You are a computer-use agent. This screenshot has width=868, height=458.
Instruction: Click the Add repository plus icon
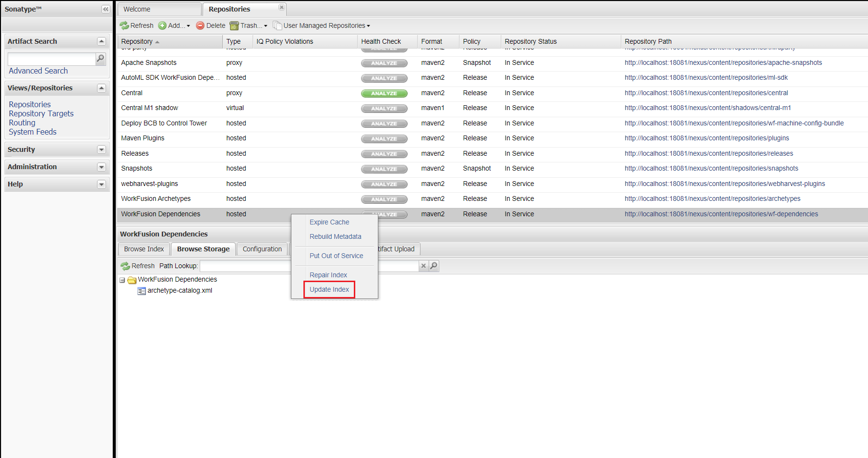[162, 25]
